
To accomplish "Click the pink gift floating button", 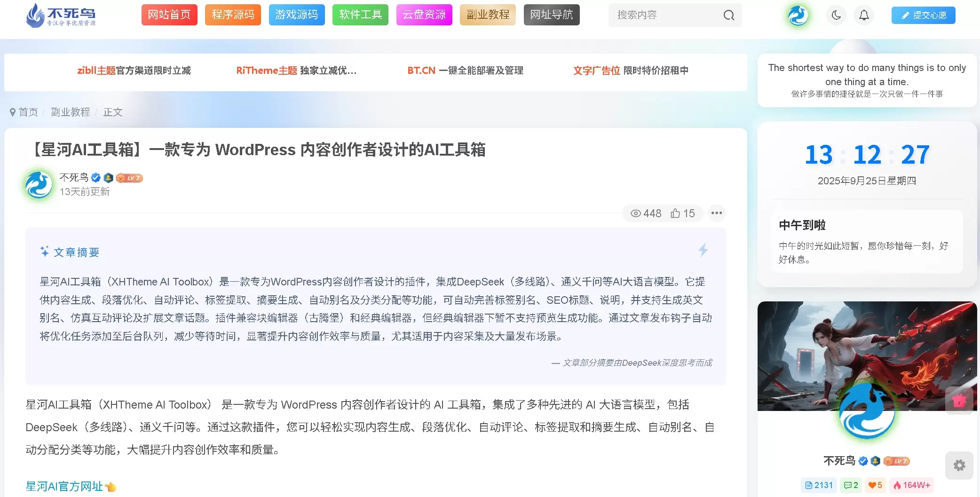I will pyautogui.click(x=959, y=401).
